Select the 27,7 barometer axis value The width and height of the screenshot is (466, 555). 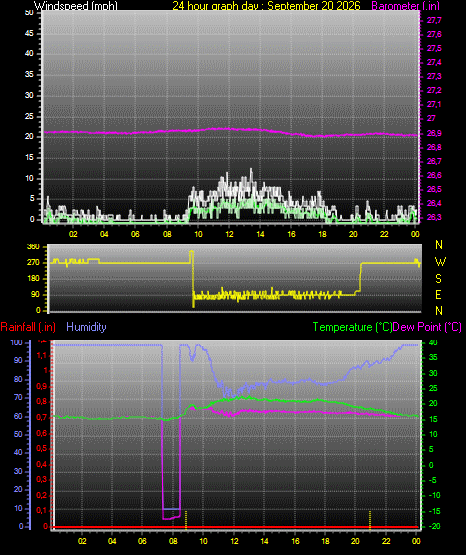pyautogui.click(x=434, y=21)
